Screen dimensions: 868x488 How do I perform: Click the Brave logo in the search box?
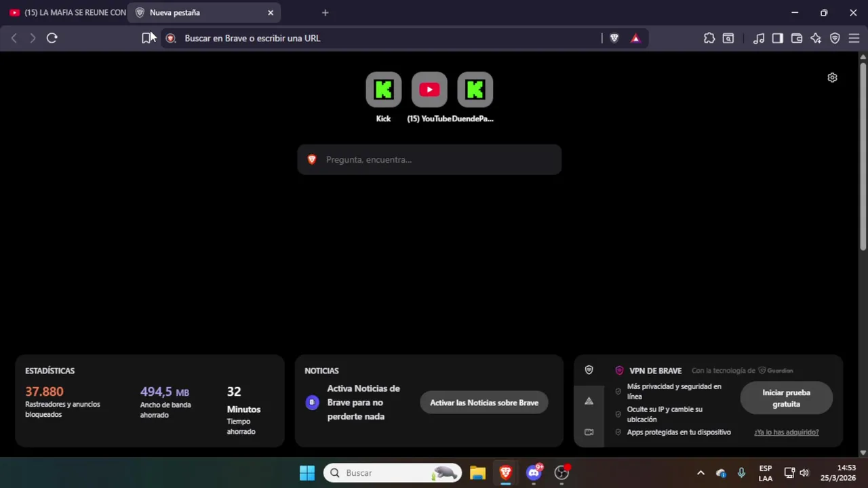click(312, 159)
